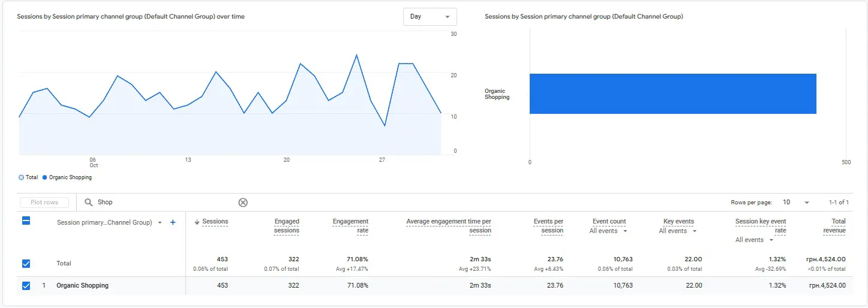Sort by Engaged sessions column
This screenshot has width=868, height=308.
pos(287,226)
